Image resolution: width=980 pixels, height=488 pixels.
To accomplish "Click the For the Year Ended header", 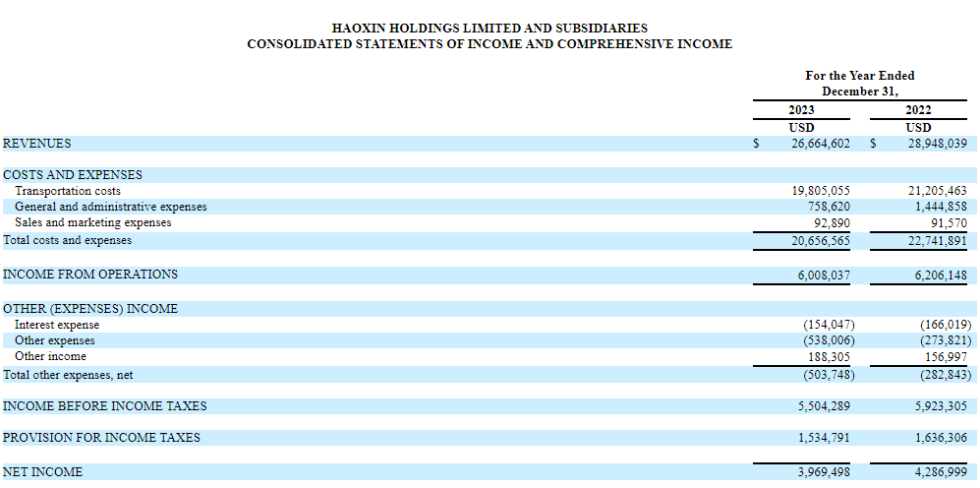I will coord(859,76).
